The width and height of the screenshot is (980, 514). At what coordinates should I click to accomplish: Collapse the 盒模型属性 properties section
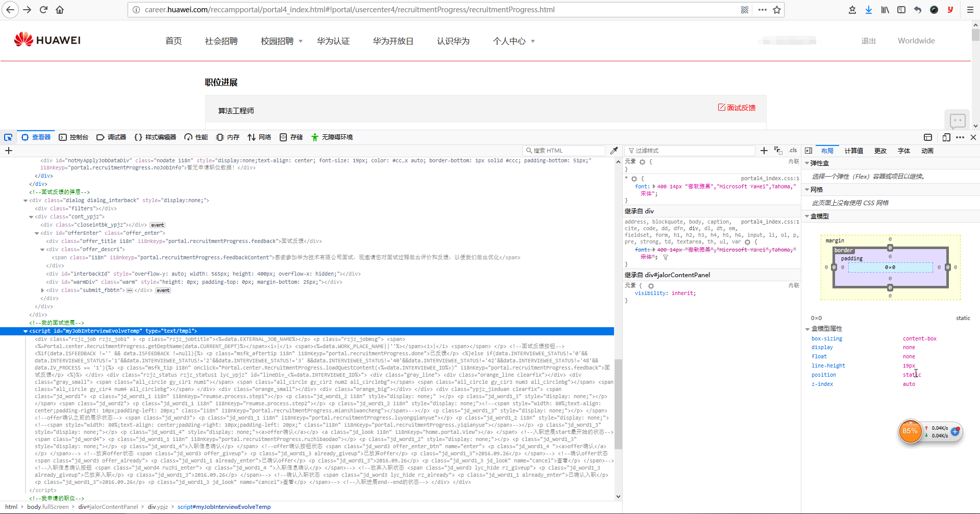tap(807, 329)
